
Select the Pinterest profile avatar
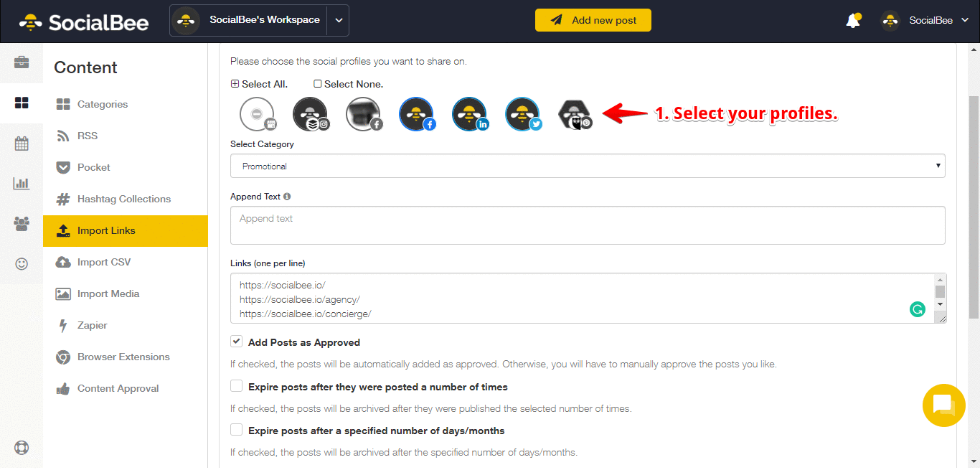[x=575, y=114]
